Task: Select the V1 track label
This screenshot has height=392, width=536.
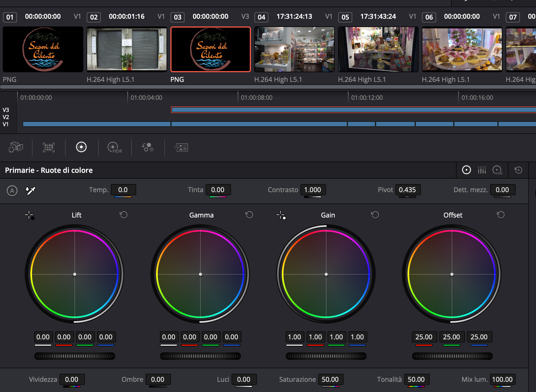Action: (6, 124)
